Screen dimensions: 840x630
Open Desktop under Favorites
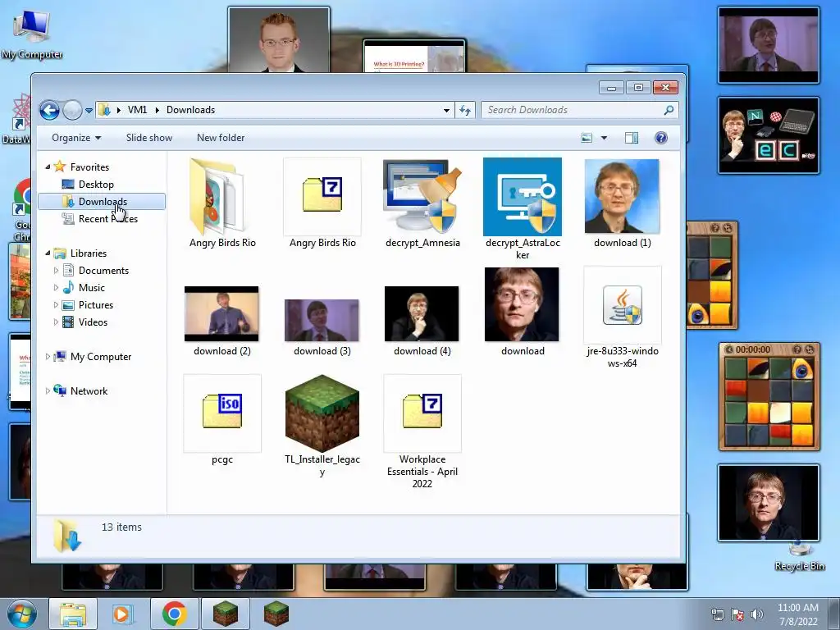tap(96, 185)
